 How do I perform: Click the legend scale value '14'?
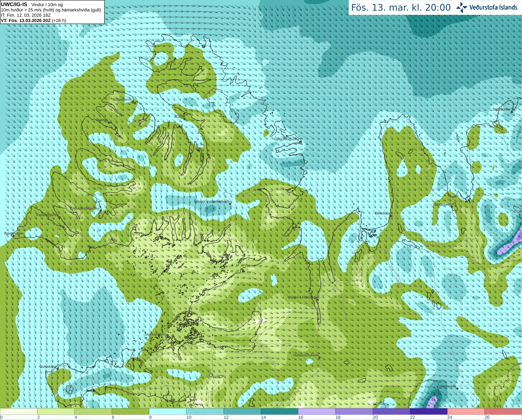coord(263,418)
